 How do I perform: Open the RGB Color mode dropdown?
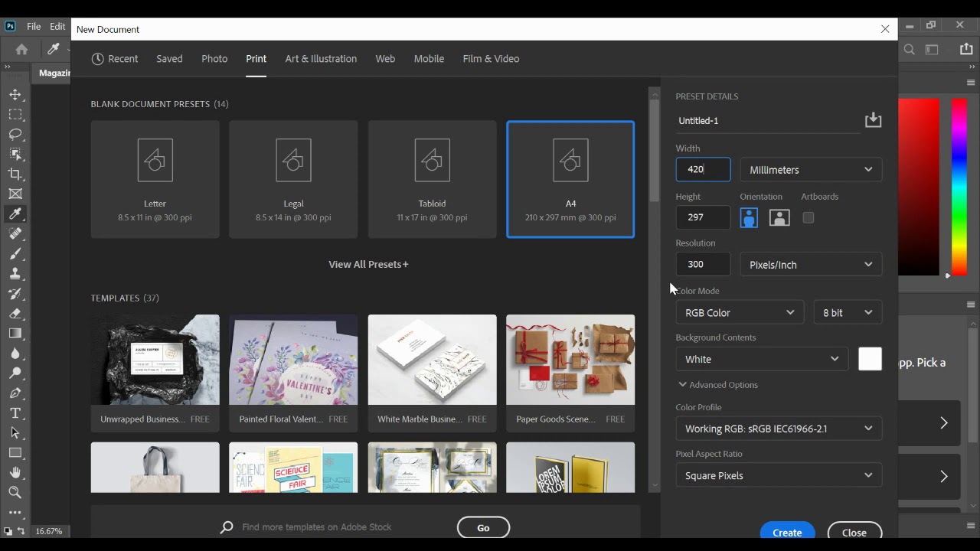click(740, 312)
